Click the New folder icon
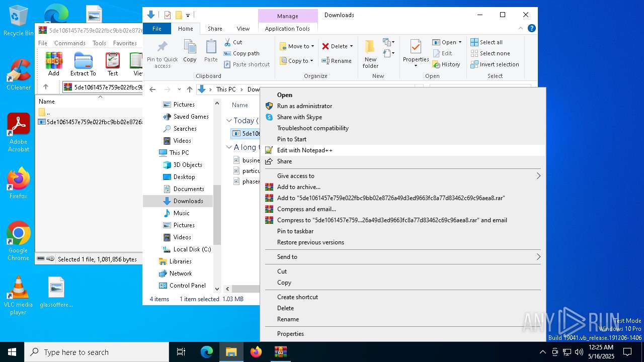Viewport: 644px width, 362px height. pos(370,54)
